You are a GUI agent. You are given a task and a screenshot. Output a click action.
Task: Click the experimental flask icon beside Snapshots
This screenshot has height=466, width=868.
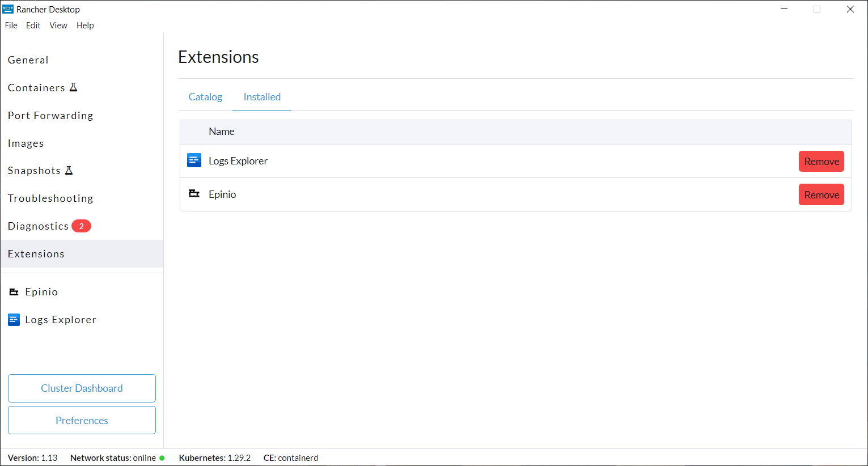point(69,170)
